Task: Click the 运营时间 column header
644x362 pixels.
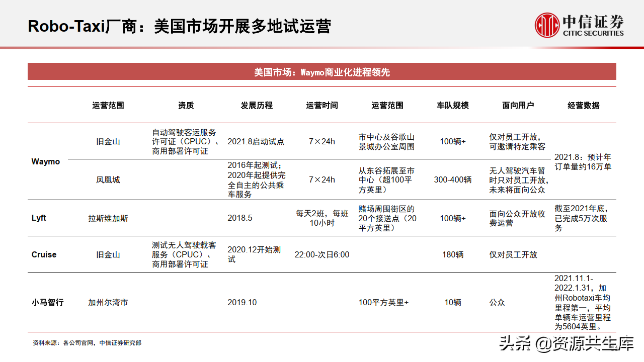Action: pos(322,106)
